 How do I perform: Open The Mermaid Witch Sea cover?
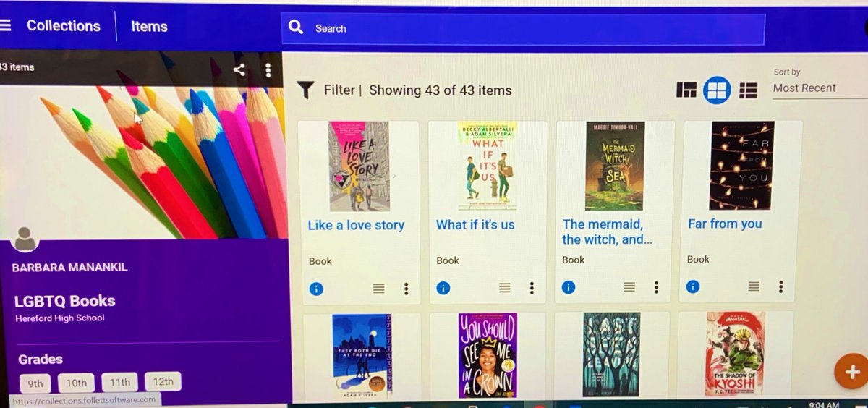coord(614,166)
